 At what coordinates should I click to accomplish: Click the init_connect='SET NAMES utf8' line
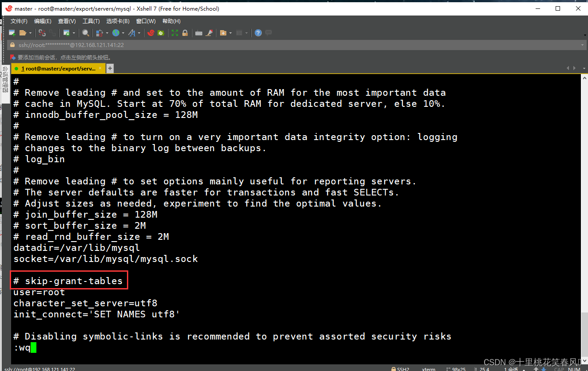(97, 314)
